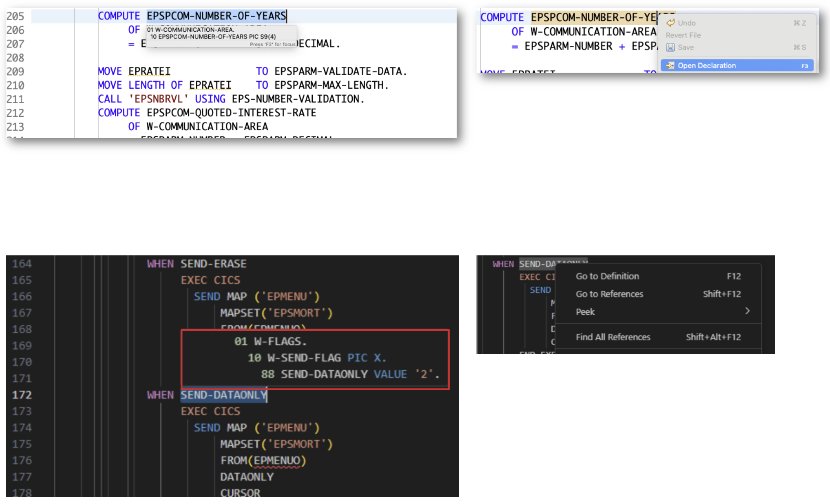Image resolution: width=830 pixels, height=504 pixels.
Task: Click selected SEND-DATAONLY on line 172
Action: [224, 395]
